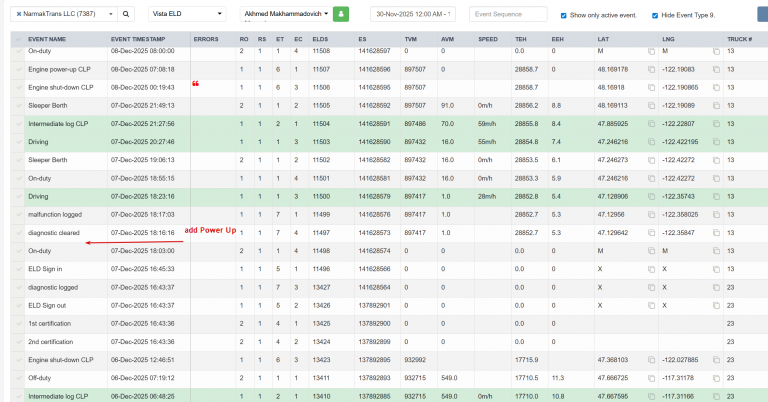Screen dimensions: 768x402
Task: Tick the row checkmark for ELD Sign in
Action: click(19, 269)
